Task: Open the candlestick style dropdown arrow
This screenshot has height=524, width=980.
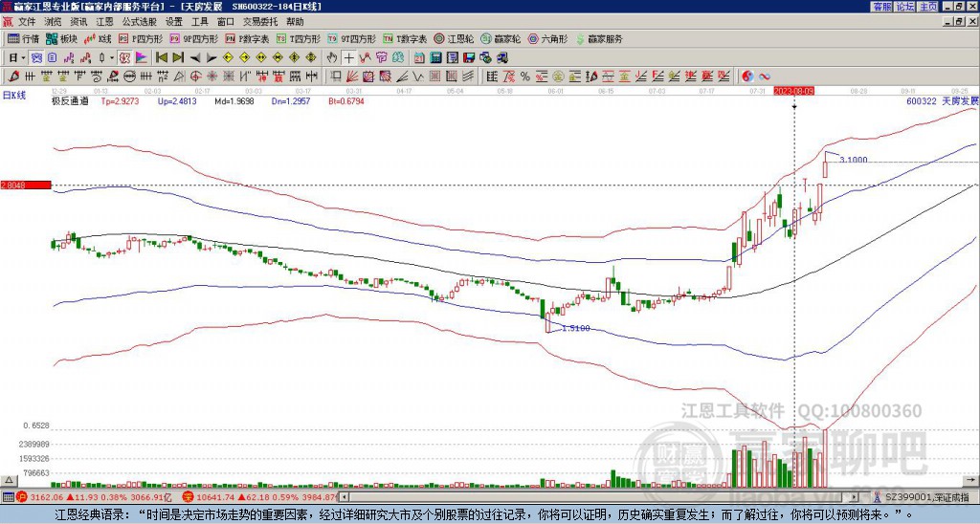Action: tap(112, 58)
